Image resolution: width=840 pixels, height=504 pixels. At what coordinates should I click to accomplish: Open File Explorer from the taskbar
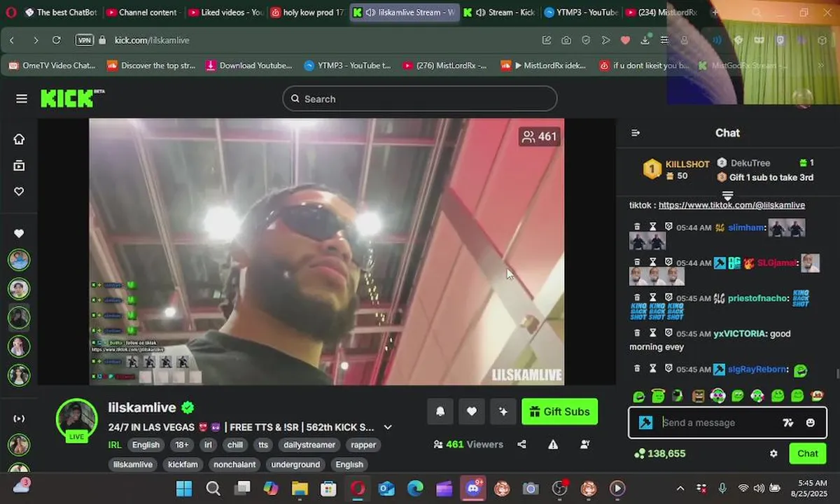[300, 488]
